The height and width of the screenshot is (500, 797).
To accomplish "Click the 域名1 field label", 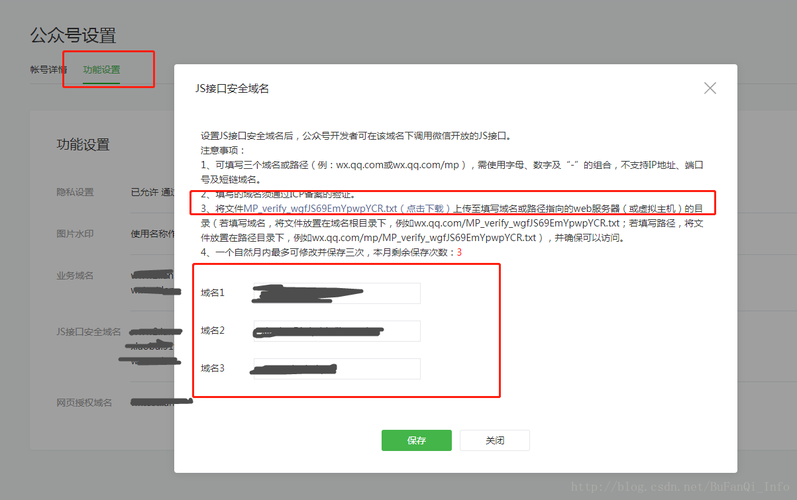I will pyautogui.click(x=212, y=293).
